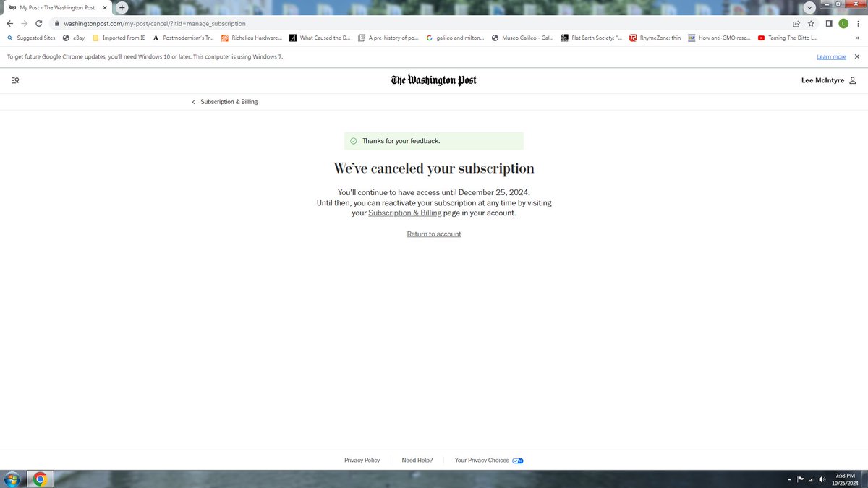Image resolution: width=868 pixels, height=488 pixels.
Task: Open Richelieu Hardware bookmark
Action: click(252, 38)
